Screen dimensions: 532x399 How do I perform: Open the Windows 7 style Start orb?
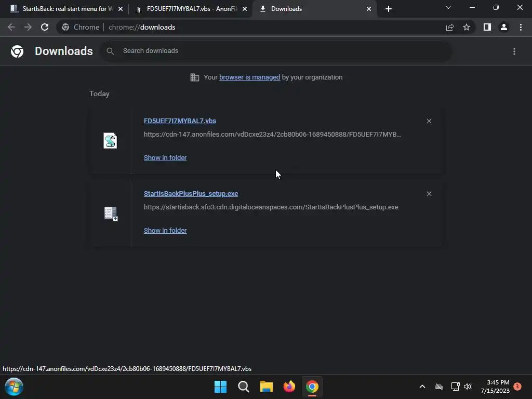point(14,387)
